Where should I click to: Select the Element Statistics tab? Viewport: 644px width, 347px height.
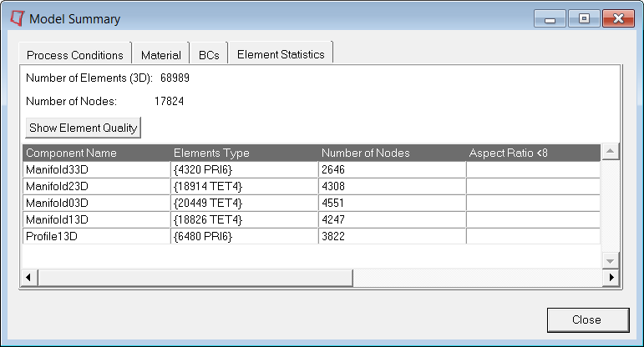(281, 54)
